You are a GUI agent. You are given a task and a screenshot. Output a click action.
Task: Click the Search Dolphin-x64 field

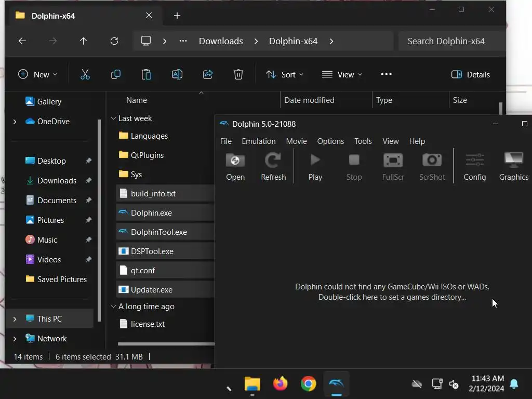coord(452,41)
